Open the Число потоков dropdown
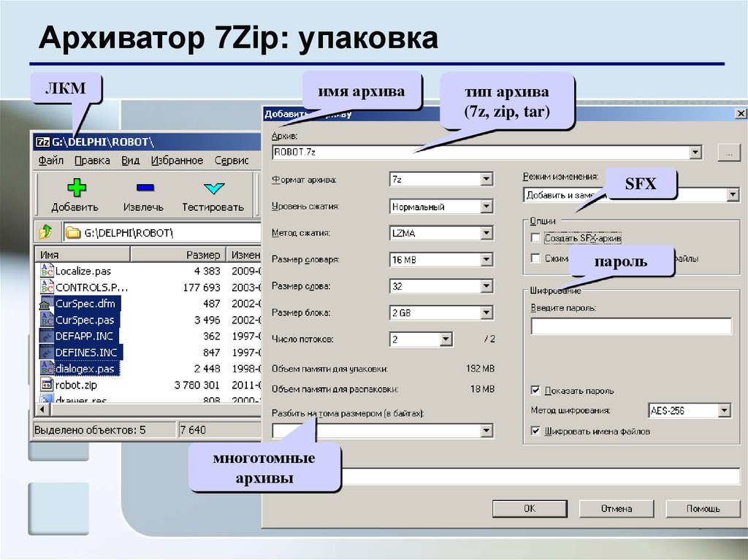 pos(446,340)
